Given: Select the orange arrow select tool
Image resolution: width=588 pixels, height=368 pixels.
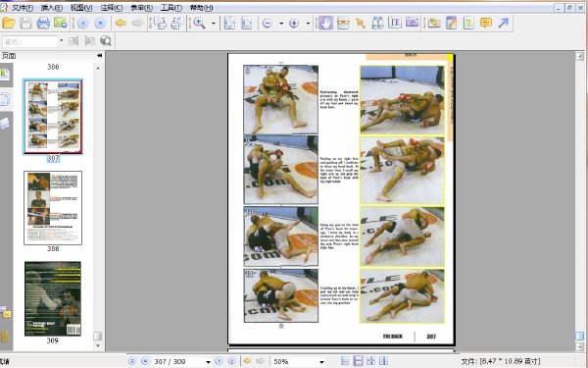Looking at the screenshot, I should tap(361, 24).
